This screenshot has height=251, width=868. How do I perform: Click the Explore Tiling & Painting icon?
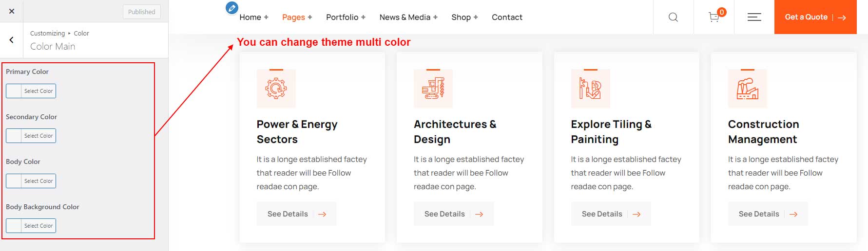(591, 89)
